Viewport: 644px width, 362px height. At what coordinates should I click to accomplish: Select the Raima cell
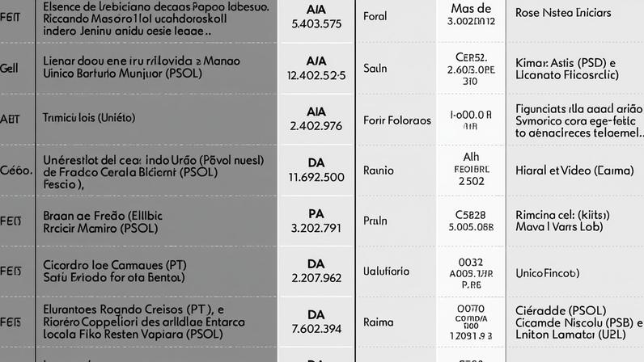coord(379,322)
